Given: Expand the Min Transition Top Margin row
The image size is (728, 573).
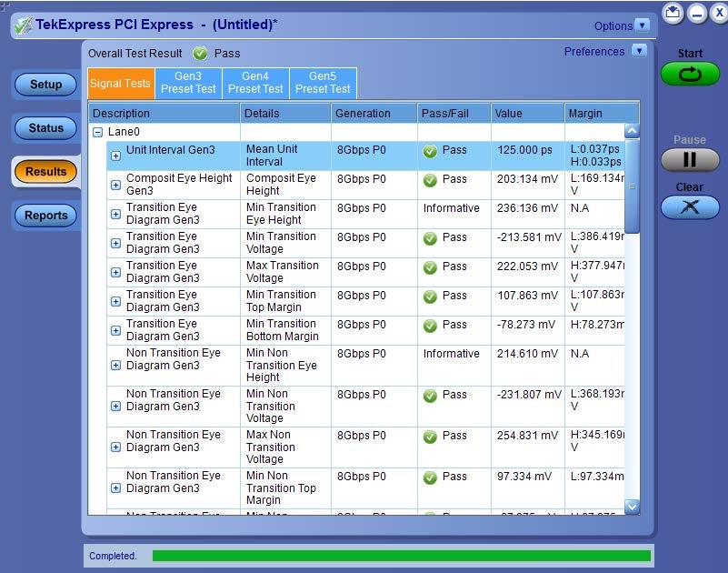Looking at the screenshot, I should pyautogui.click(x=115, y=301).
